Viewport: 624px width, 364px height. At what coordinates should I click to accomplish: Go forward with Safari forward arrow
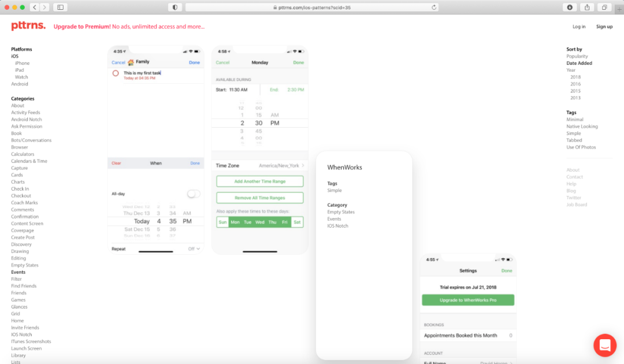pos(44,7)
